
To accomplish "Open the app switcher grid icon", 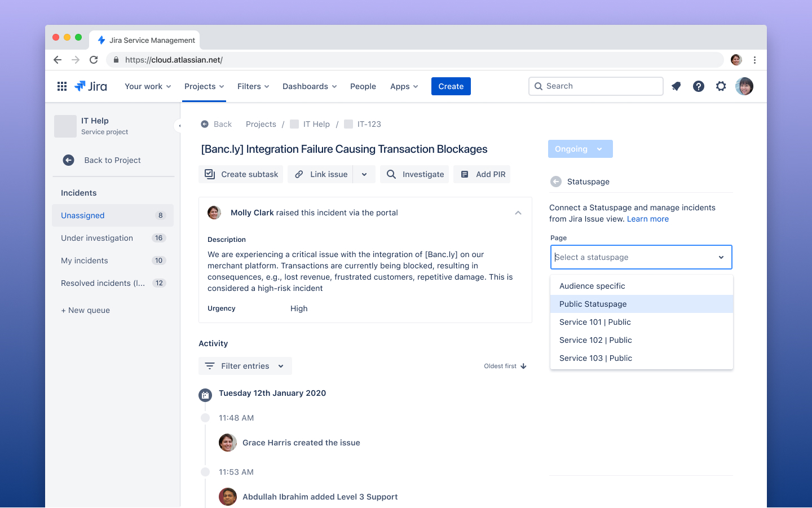I will pos(61,86).
